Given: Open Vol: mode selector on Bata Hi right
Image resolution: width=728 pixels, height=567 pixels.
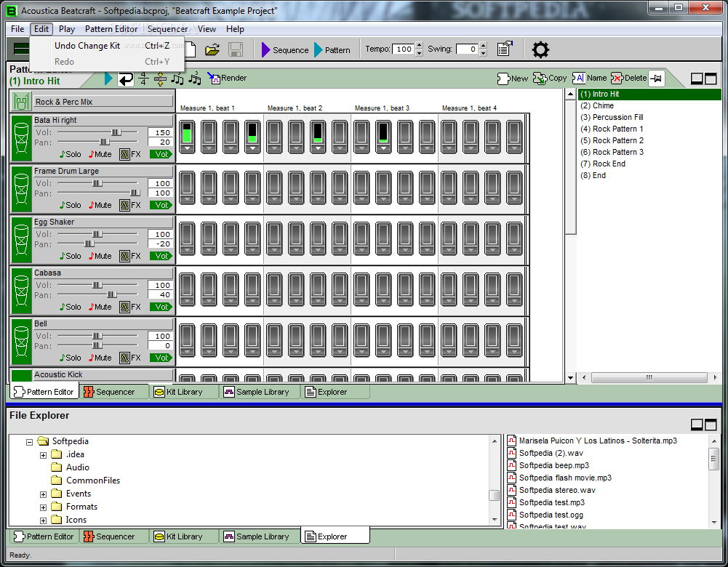Looking at the screenshot, I should (161, 154).
